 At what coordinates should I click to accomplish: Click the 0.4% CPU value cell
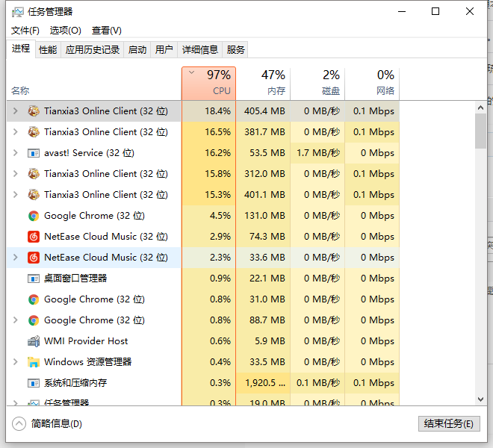click(208, 362)
